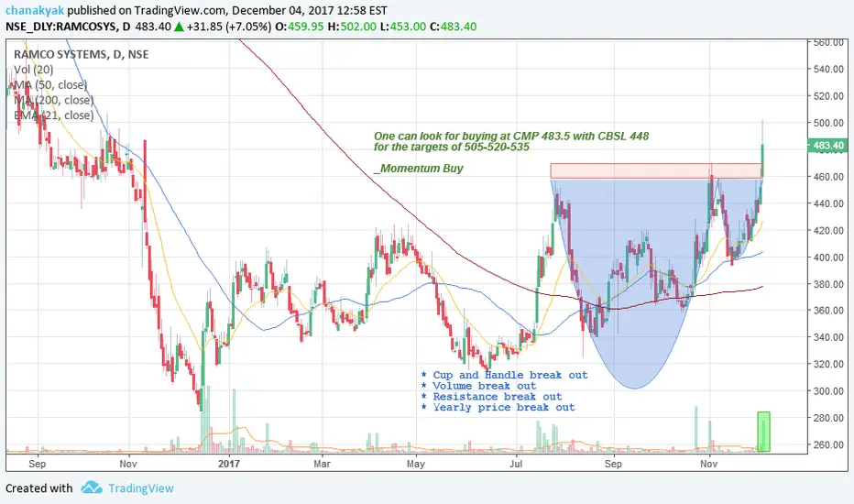Click '* Volume break out' note

[x=478, y=386]
